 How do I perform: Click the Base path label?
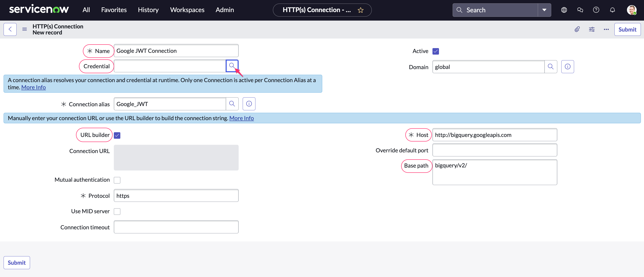(x=416, y=165)
